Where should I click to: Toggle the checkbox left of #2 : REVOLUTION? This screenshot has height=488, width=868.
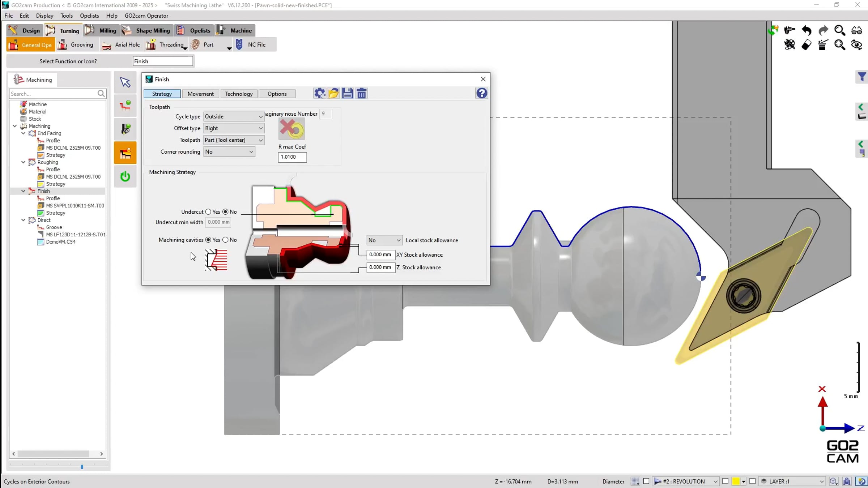[646, 481]
